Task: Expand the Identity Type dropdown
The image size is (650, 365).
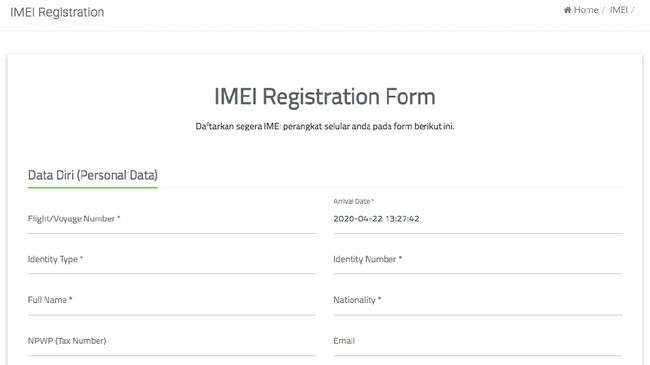Action: point(172,260)
